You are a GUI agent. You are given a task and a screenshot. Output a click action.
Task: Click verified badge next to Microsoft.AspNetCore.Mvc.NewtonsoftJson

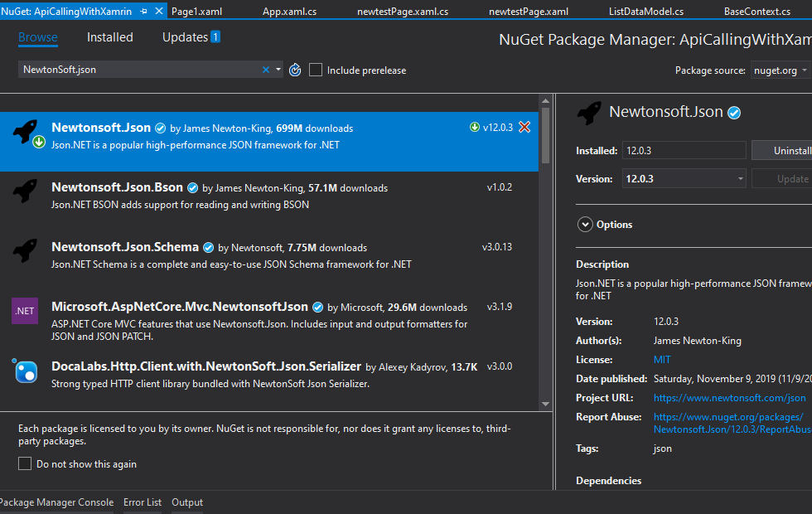[x=318, y=308]
